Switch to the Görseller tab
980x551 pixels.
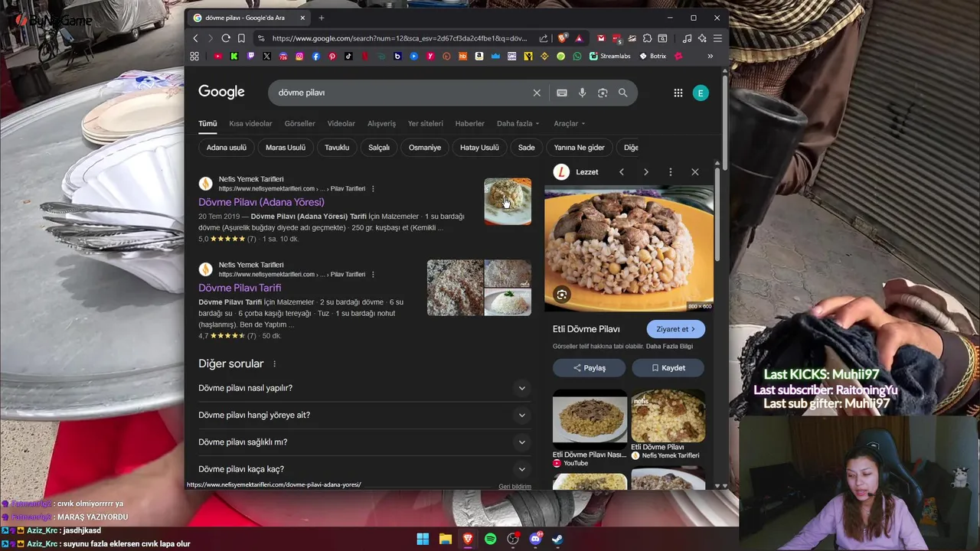pyautogui.click(x=299, y=123)
